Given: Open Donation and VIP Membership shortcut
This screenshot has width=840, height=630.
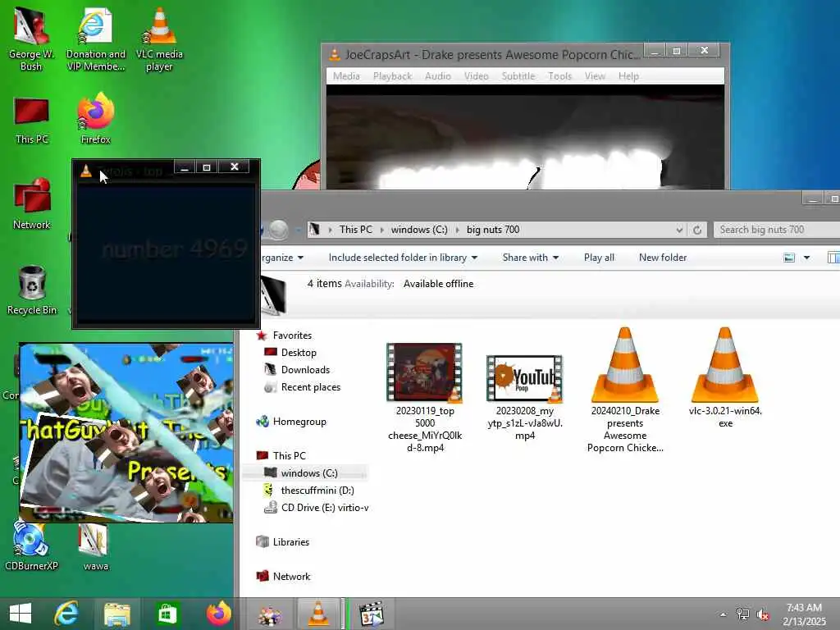Looking at the screenshot, I should (x=95, y=39).
